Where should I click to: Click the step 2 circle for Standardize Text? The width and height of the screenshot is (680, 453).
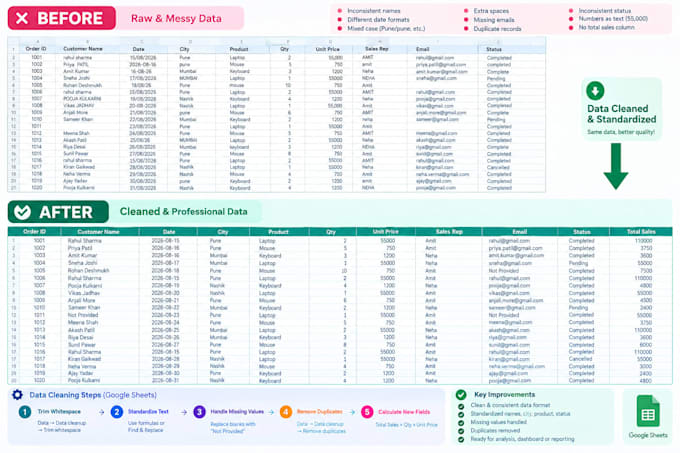(117, 412)
